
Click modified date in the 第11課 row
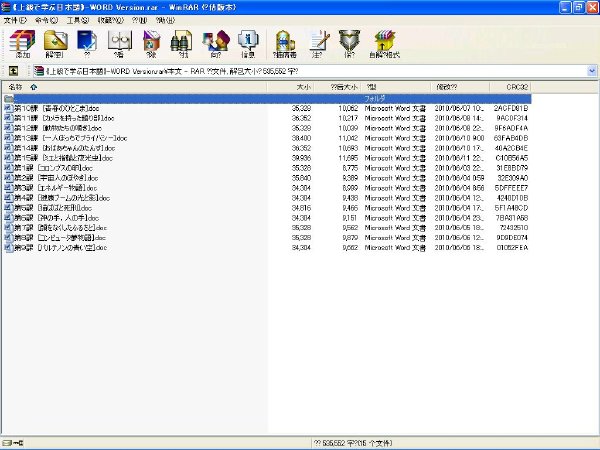click(x=459, y=118)
